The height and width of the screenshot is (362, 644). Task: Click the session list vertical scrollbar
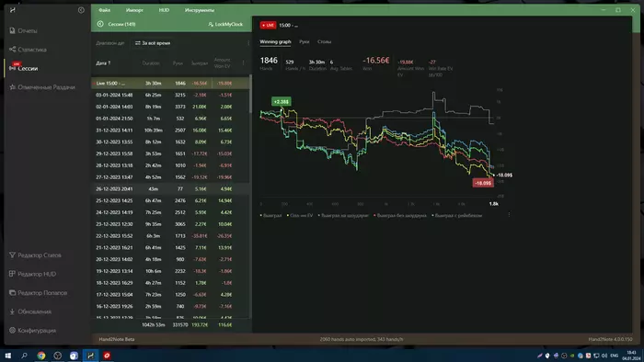click(x=250, y=94)
